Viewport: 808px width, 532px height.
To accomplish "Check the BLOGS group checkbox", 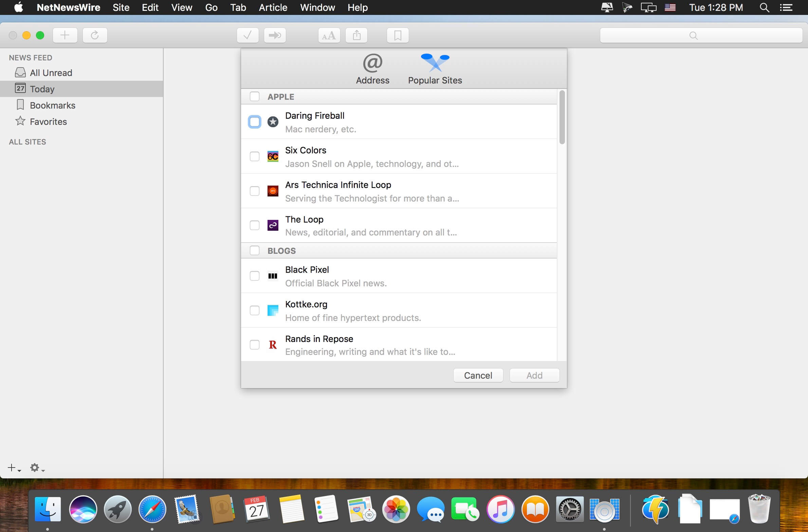I will [255, 250].
